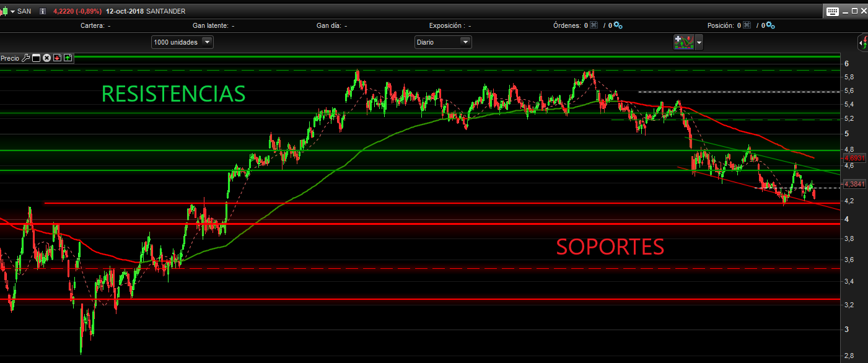Expand arrow beside the indicator icon
868x363 pixels.
pos(699,42)
